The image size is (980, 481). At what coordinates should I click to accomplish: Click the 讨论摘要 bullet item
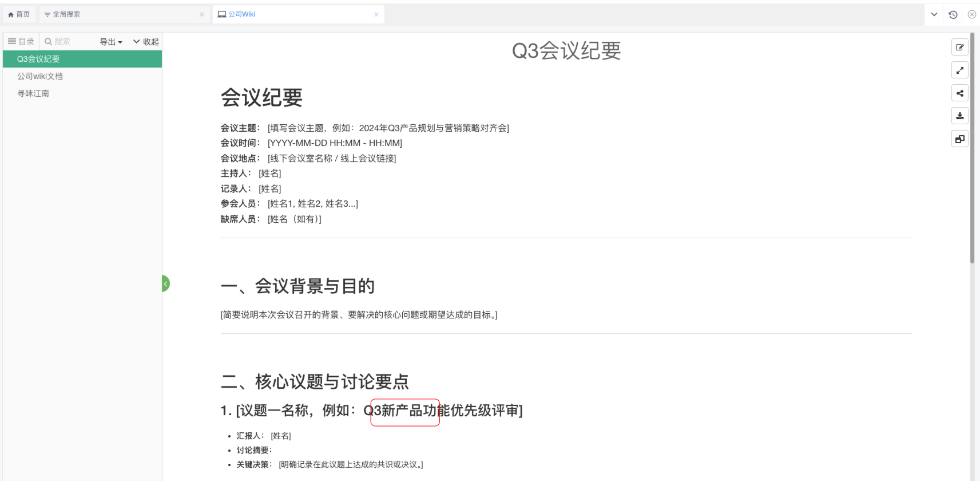255,451
